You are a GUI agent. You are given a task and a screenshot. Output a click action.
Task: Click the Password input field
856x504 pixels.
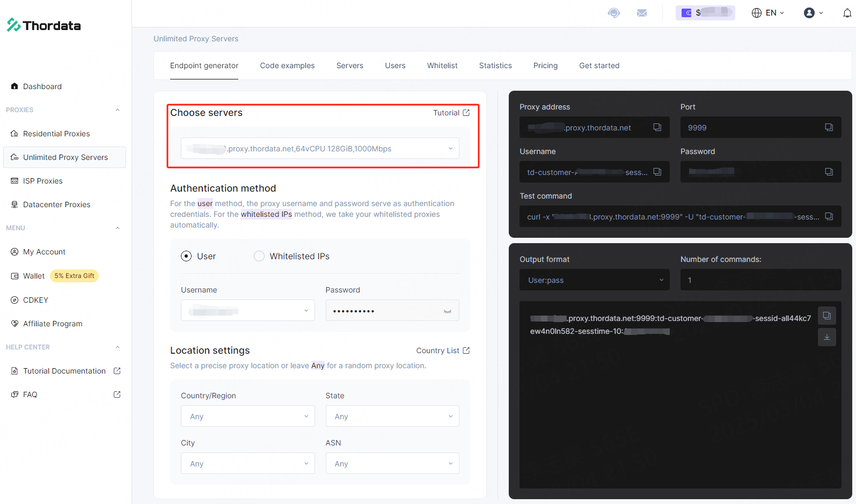click(x=392, y=310)
